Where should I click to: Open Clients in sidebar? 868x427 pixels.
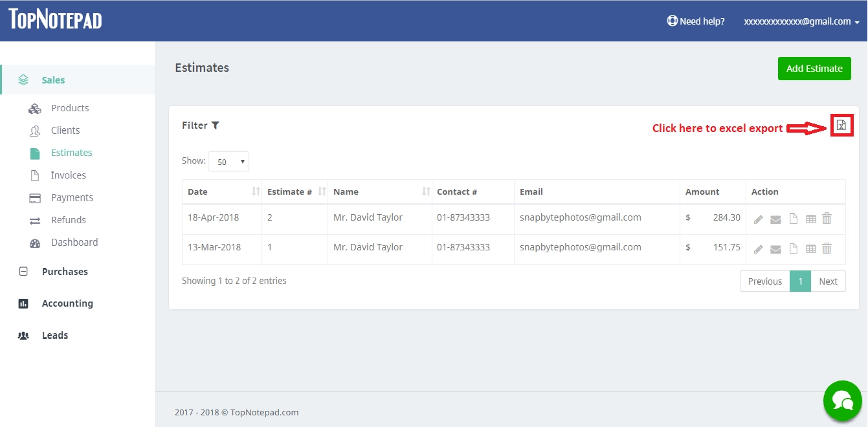[65, 131]
